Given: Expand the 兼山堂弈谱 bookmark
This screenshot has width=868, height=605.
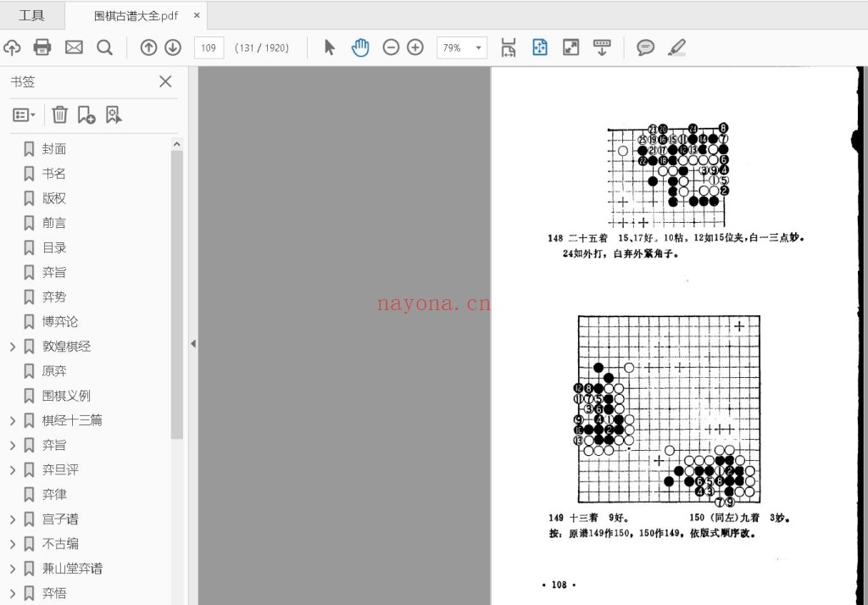Looking at the screenshot, I should [13, 569].
